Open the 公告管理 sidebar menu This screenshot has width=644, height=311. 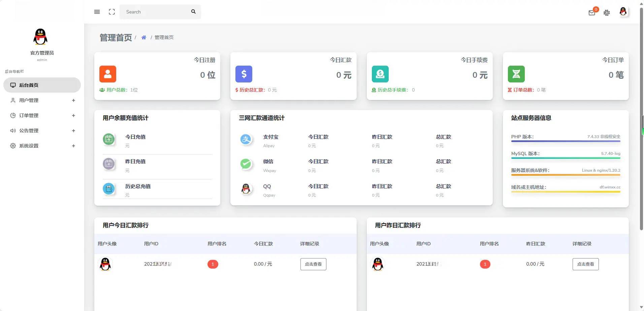click(x=42, y=131)
